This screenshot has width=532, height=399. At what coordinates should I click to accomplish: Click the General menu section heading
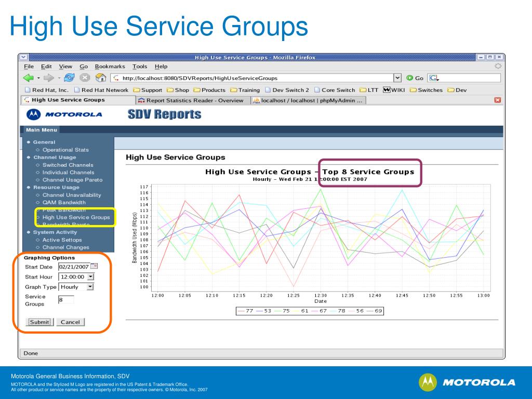[44, 142]
